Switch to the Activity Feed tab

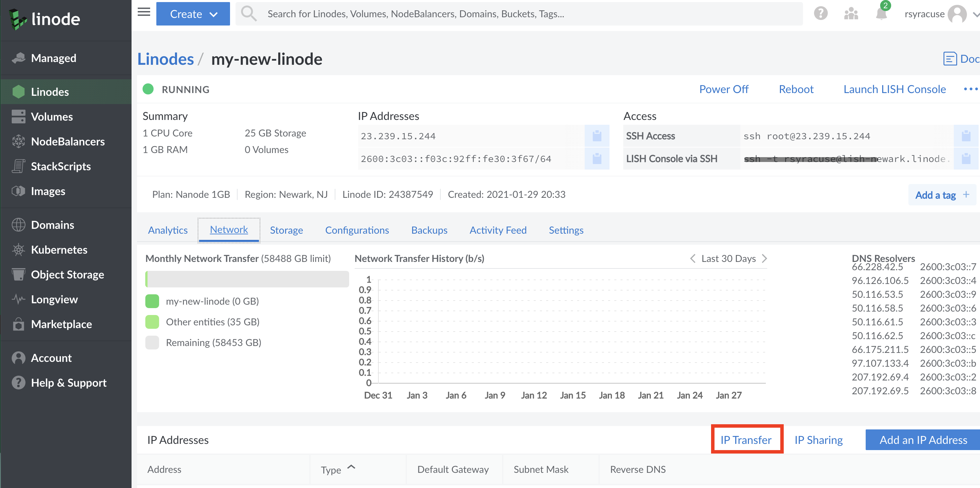(x=498, y=230)
